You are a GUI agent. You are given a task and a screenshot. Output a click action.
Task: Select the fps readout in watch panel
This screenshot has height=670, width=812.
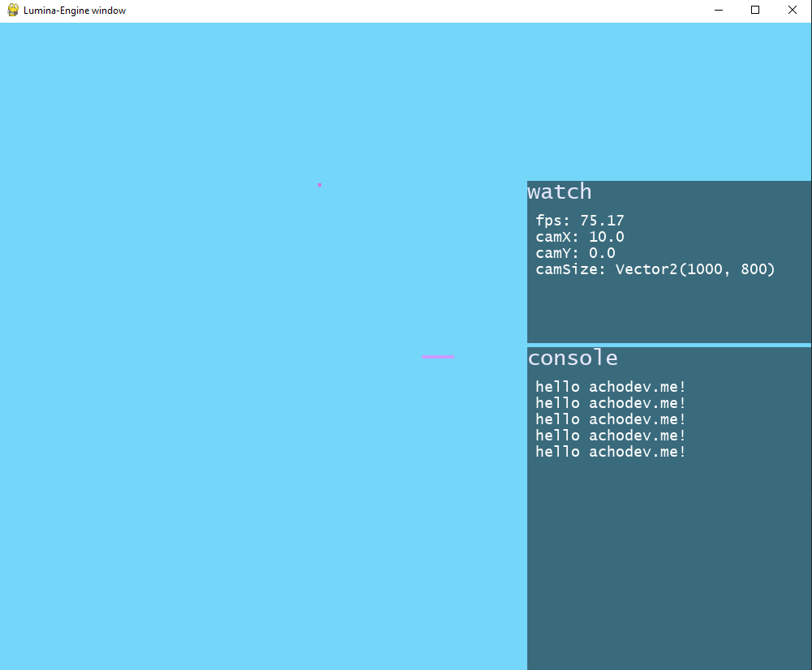(579, 221)
